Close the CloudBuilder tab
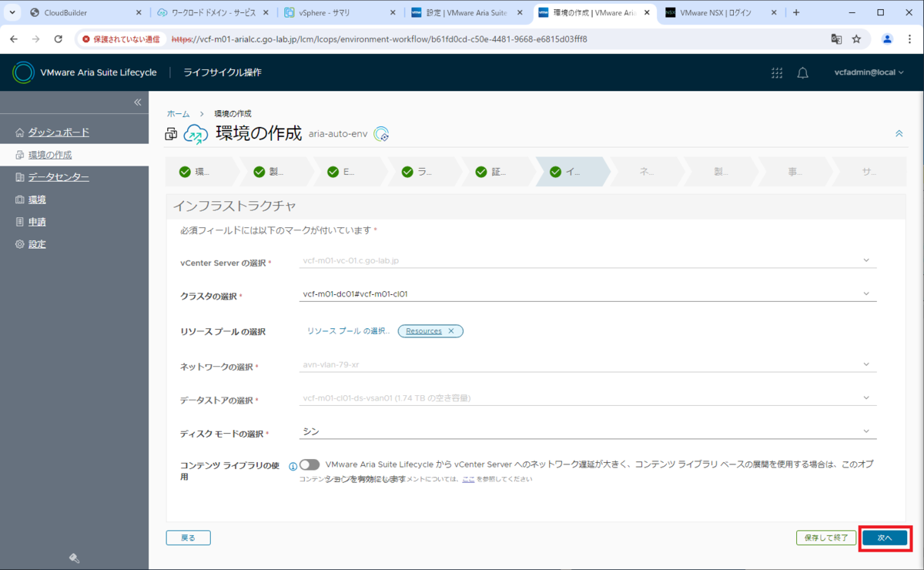 [x=139, y=12]
